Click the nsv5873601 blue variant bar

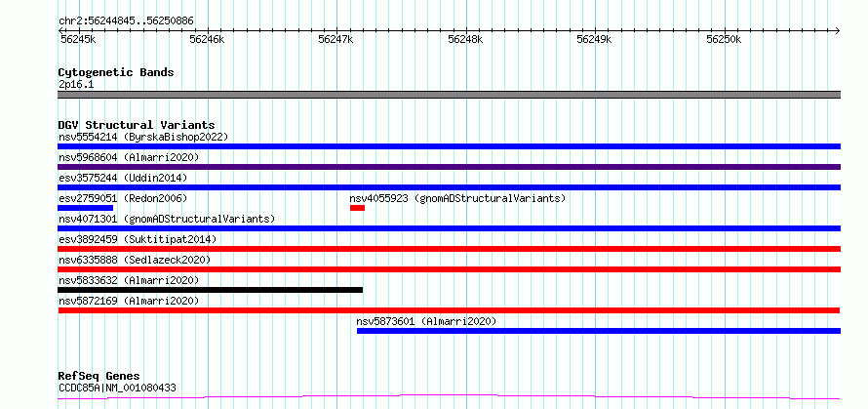click(599, 331)
